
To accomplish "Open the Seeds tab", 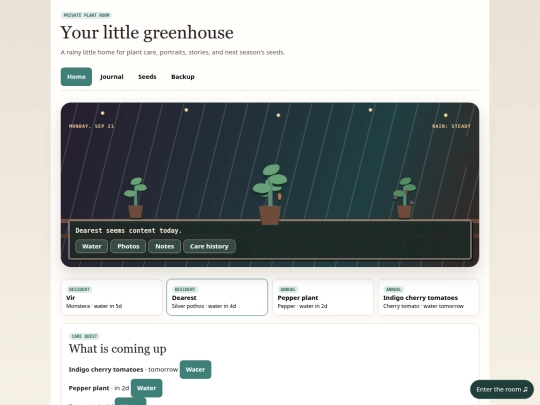I will (147, 76).
